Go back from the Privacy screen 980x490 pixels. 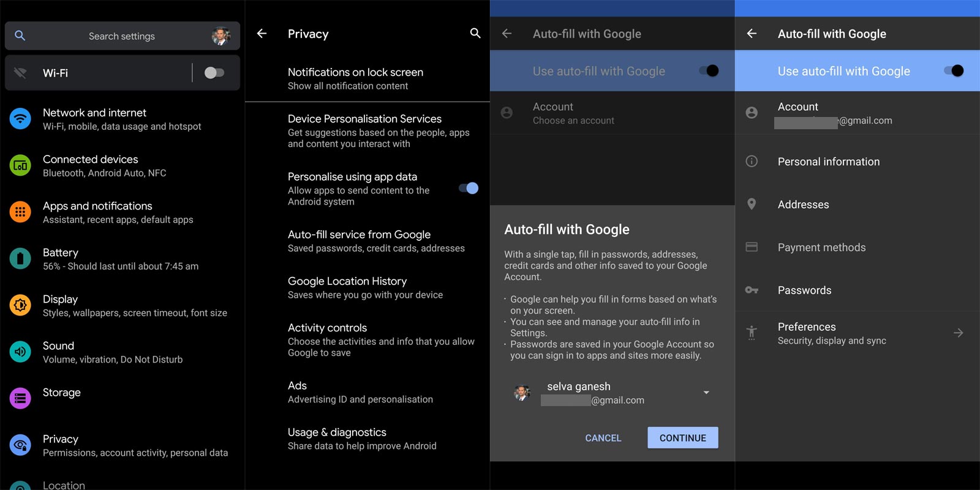click(262, 34)
